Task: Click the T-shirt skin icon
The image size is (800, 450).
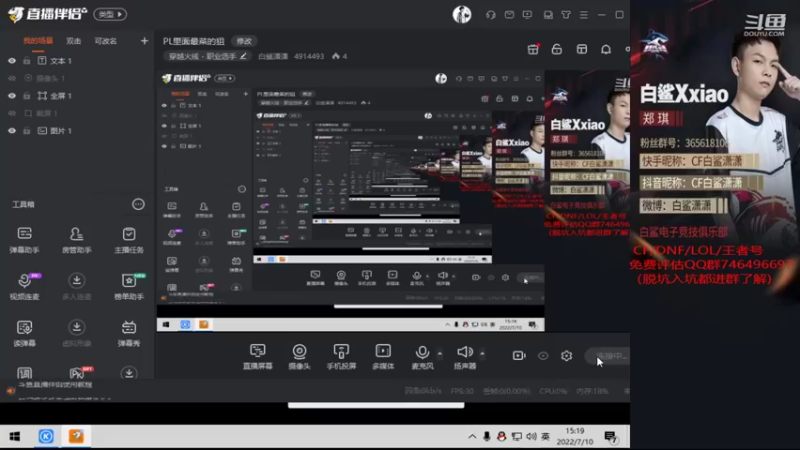Action: pyautogui.click(x=566, y=15)
